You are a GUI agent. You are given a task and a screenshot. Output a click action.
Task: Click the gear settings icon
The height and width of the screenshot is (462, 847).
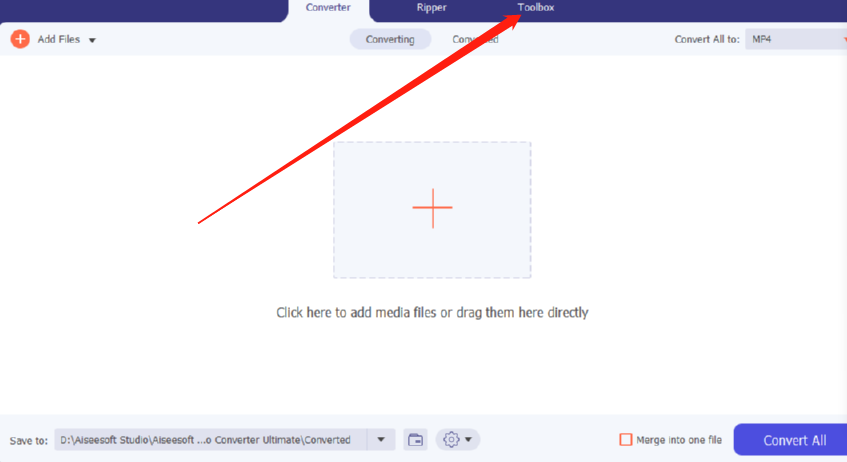[451, 439]
